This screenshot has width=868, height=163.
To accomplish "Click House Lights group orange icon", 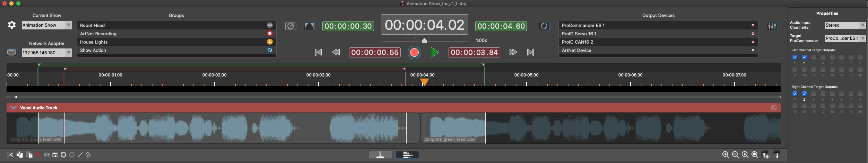I will (x=270, y=42).
